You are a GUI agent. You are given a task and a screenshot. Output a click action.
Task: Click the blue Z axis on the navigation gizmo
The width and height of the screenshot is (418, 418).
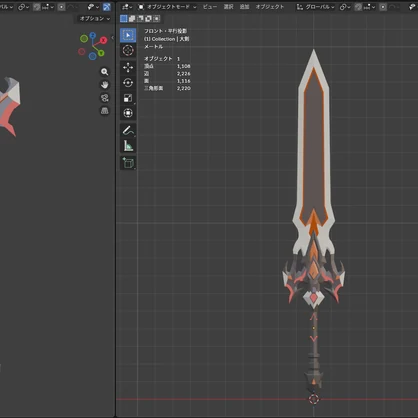pos(93,35)
